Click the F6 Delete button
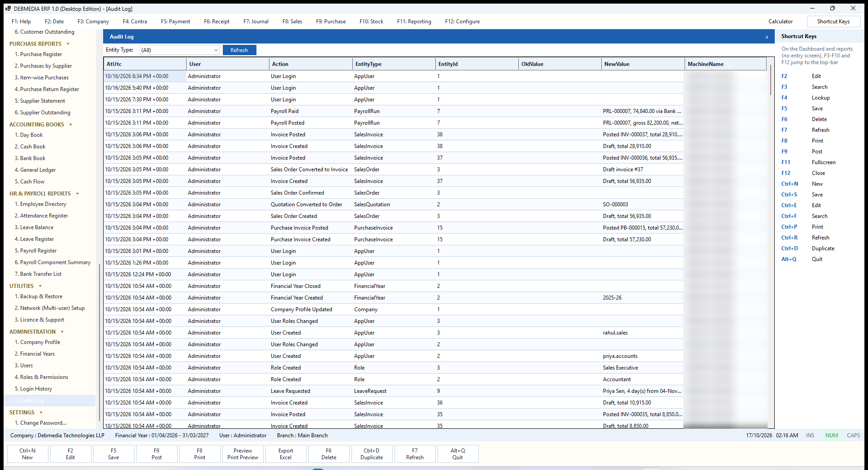The width and height of the screenshot is (868, 470). [329, 454]
